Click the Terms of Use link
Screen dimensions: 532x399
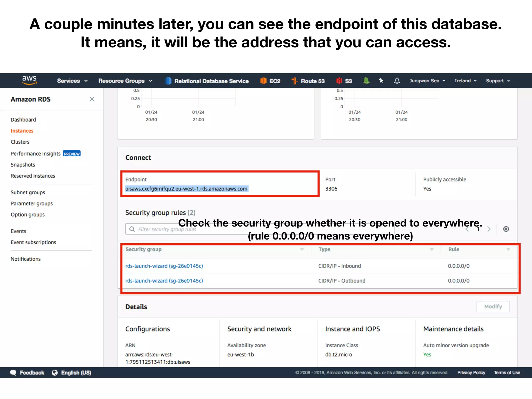507,373
